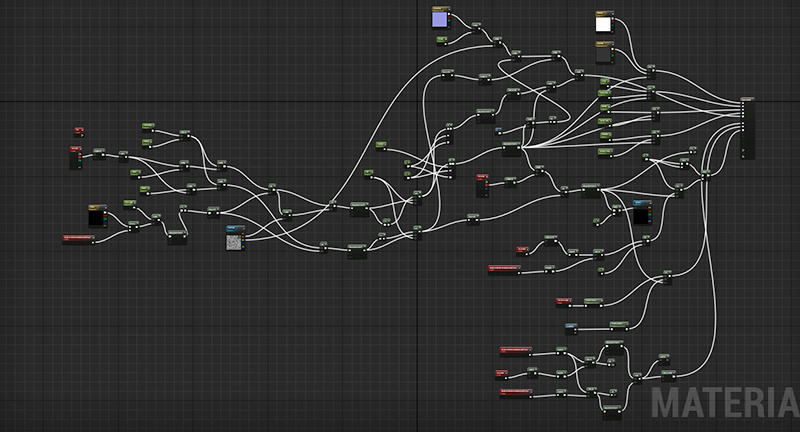Select the gold-header node with black preview
This screenshot has width=800, height=432.
click(97, 216)
